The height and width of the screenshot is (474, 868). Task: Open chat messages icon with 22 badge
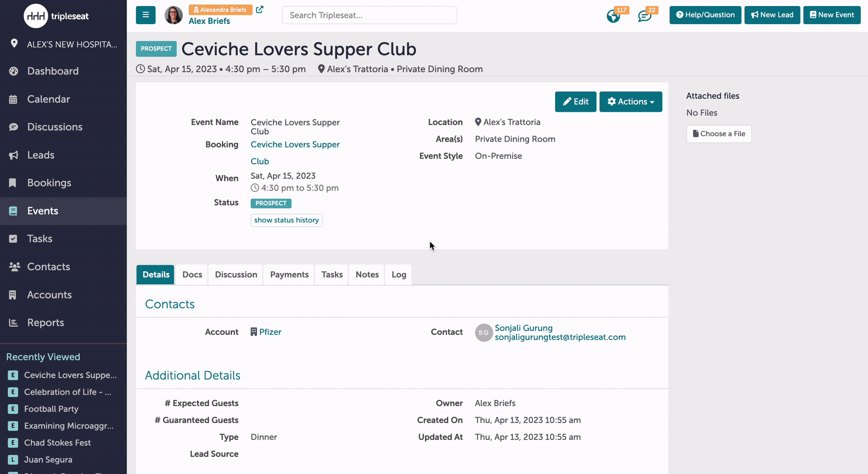pos(644,16)
